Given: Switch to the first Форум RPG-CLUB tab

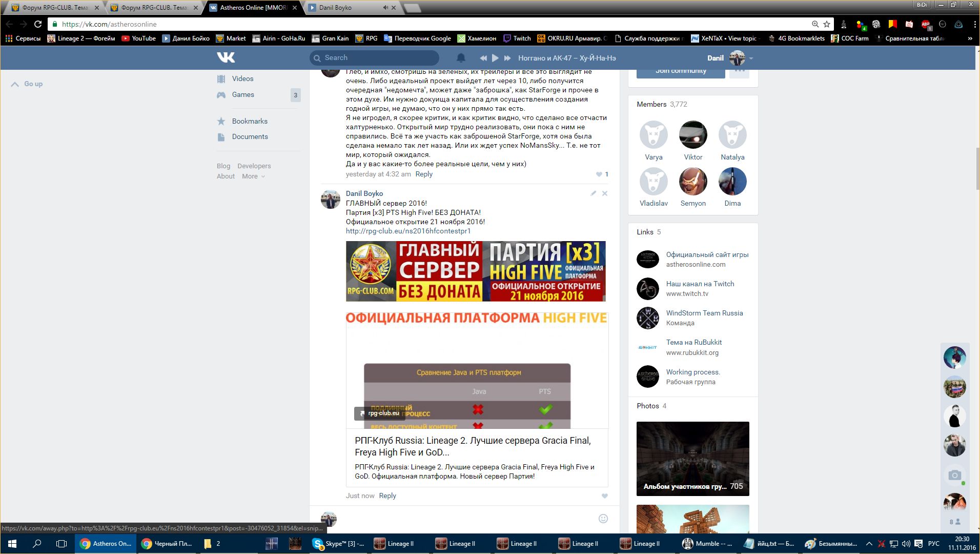Looking at the screenshot, I should point(55,8).
